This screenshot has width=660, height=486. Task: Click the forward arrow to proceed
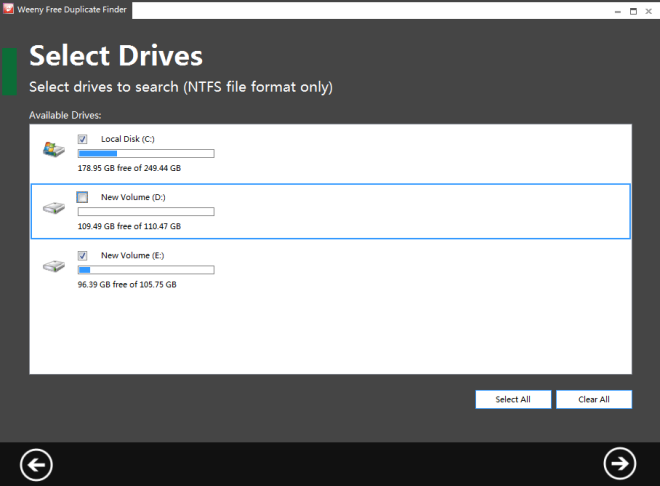(620, 463)
